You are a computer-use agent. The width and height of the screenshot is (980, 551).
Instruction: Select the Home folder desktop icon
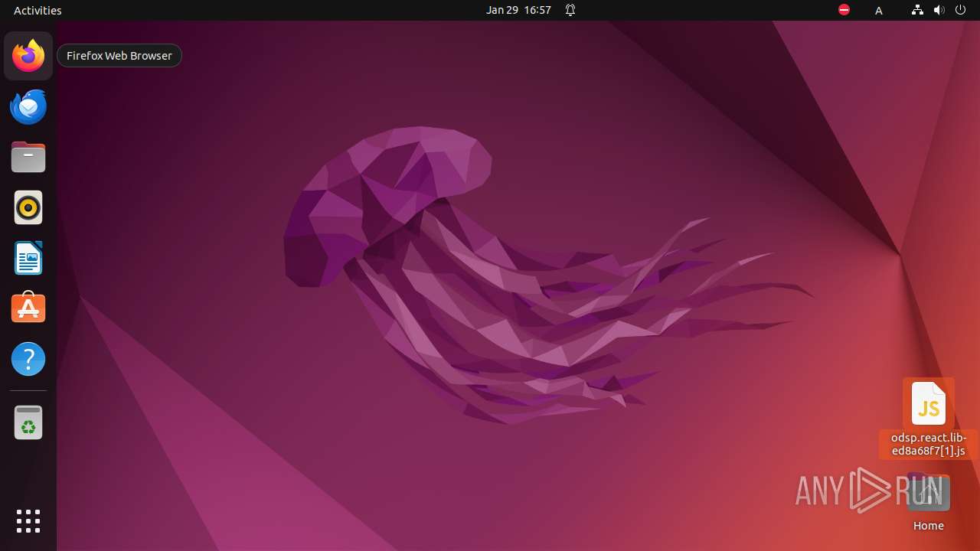pos(929,494)
